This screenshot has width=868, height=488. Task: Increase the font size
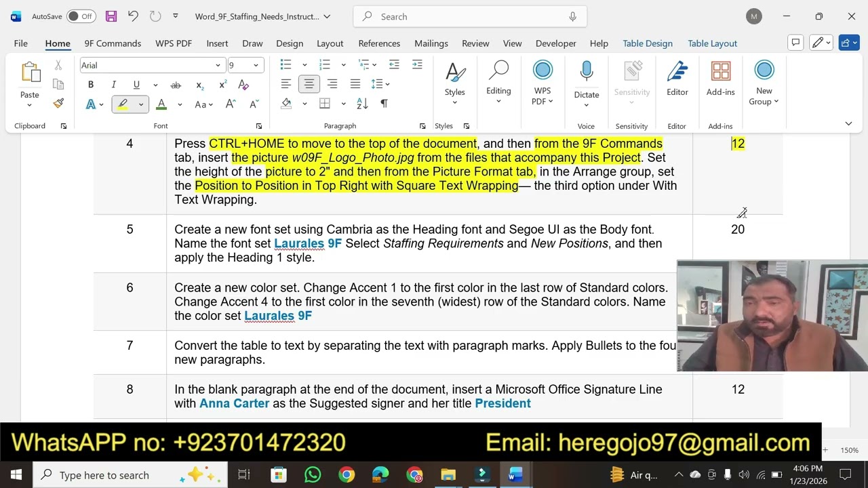pos(231,104)
